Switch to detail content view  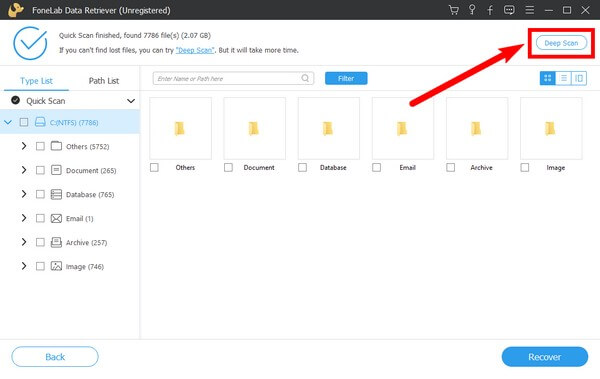(579, 78)
